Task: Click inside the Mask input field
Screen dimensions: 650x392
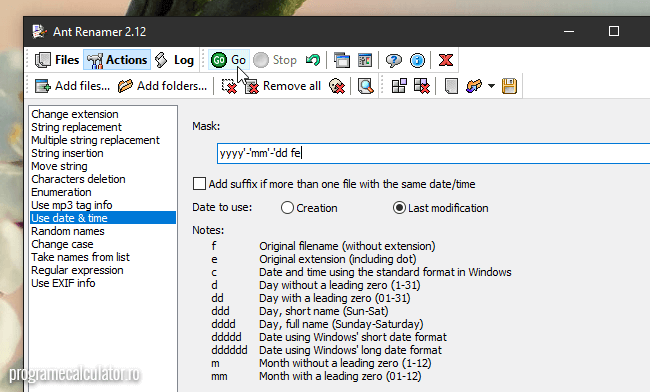Action: tap(433, 153)
